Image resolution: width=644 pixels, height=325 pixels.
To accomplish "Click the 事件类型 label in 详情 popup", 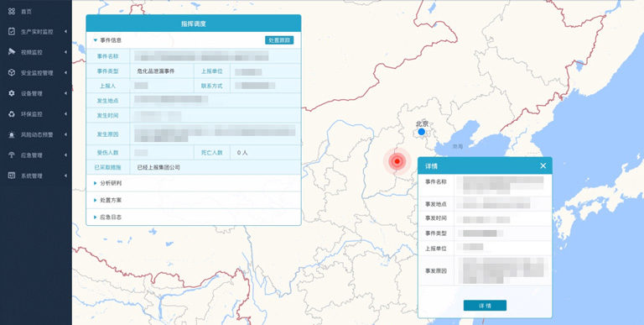I will click(x=436, y=233).
